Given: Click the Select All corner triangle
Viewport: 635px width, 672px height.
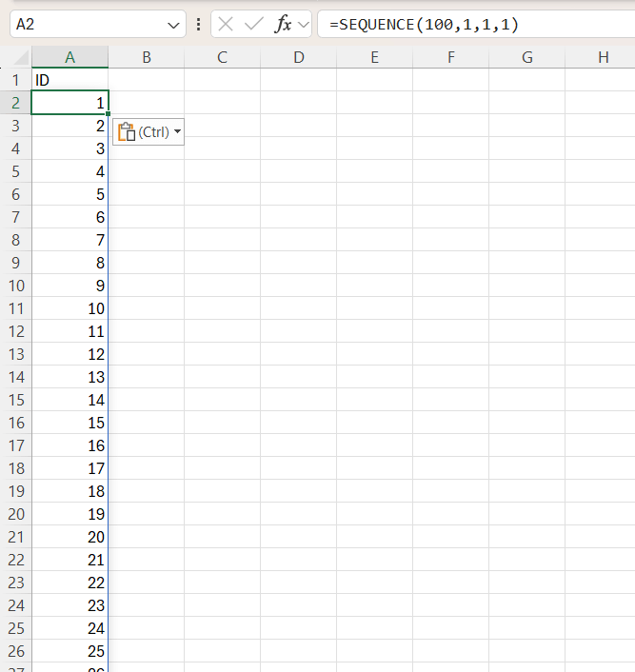Looking at the screenshot, I should coord(16,58).
